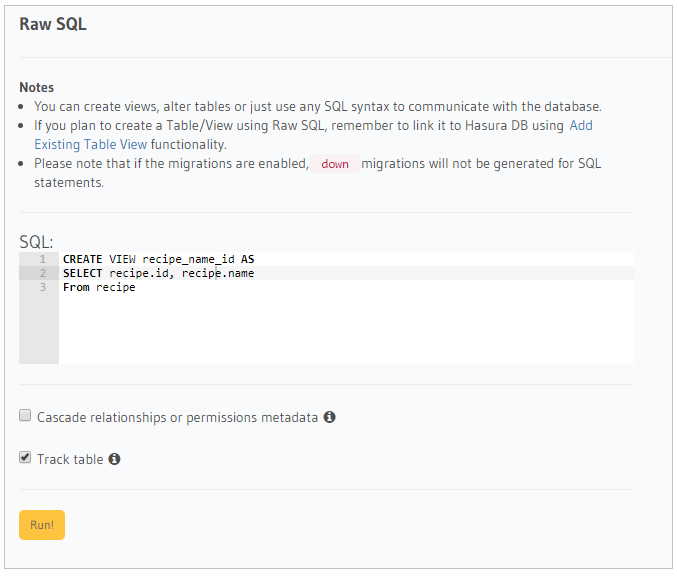Screen dimensions: 677x582
Task: Click line number 3 in editor gutter
Action: coord(42,287)
